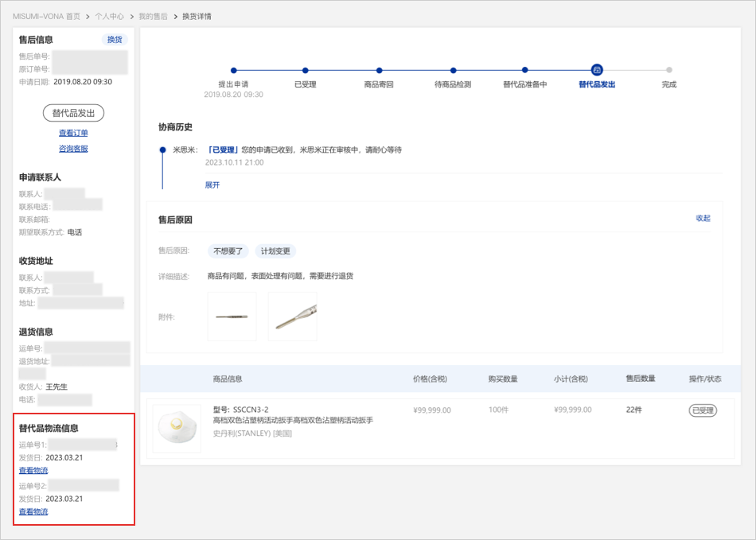The height and width of the screenshot is (540, 756).
Task: Collapse the 售后原因 section with 收起
Action: (x=703, y=218)
